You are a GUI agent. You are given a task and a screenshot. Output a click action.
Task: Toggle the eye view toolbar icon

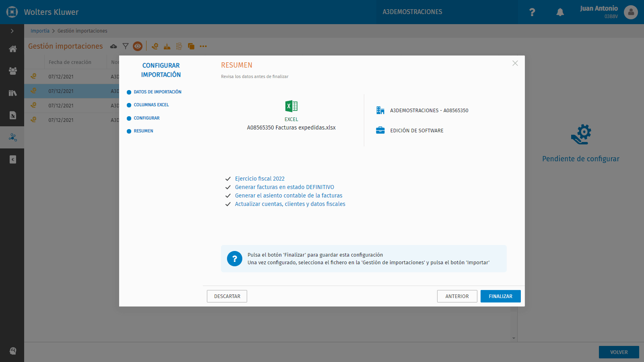(x=138, y=46)
